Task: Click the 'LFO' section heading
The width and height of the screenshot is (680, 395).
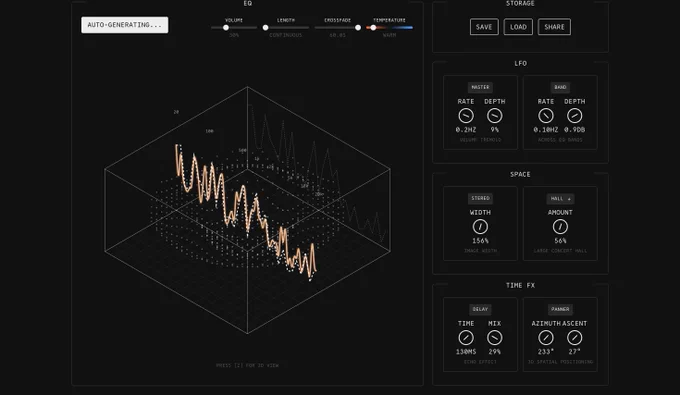Action: click(x=520, y=63)
